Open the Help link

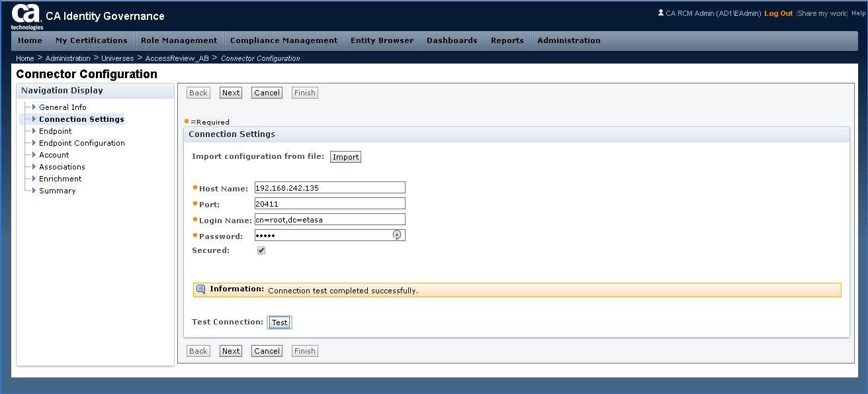[x=858, y=13]
